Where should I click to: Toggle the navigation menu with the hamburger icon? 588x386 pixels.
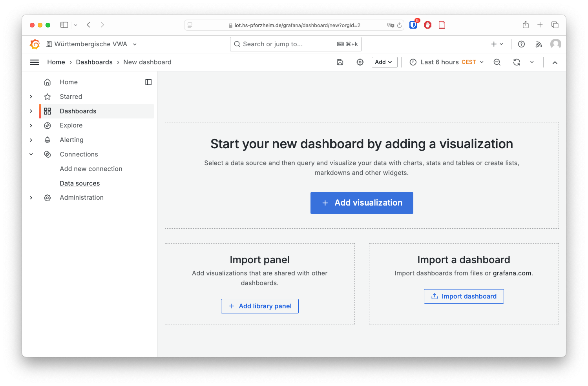[x=34, y=62]
